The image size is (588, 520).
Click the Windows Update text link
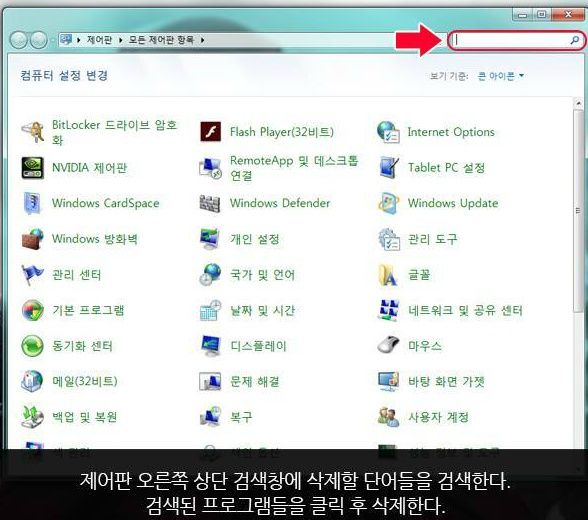tap(453, 203)
